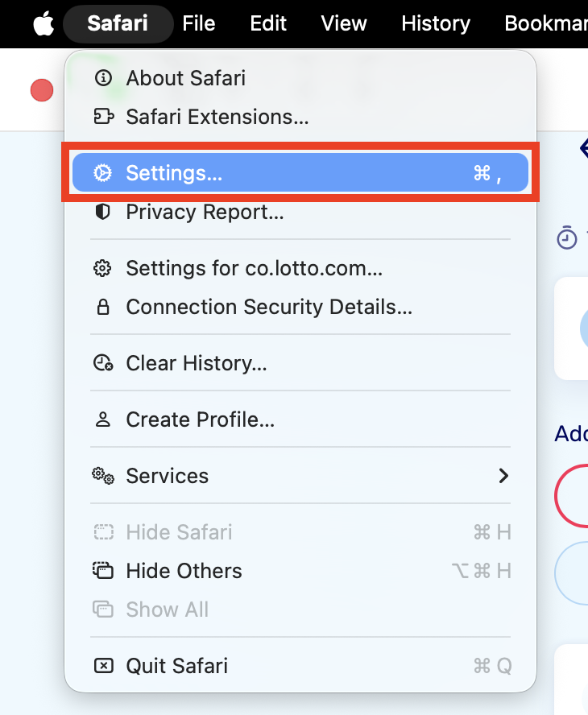Open the View menu
Viewport: 588px width, 715px height.
343,23
